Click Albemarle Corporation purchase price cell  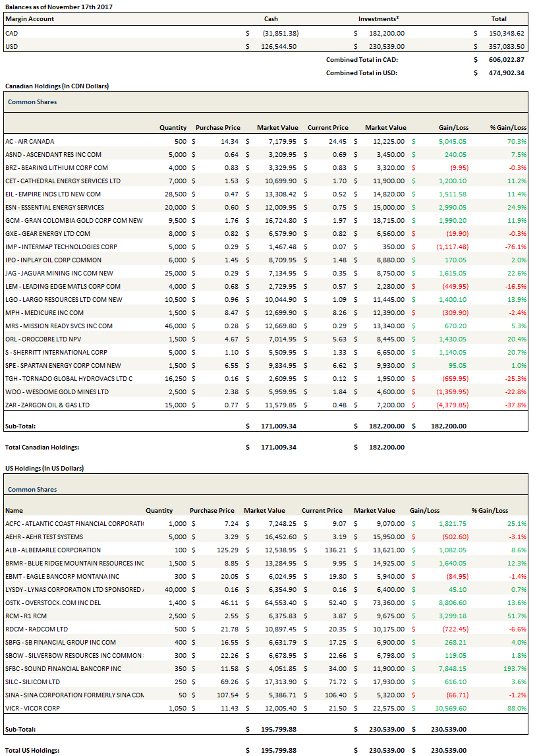tap(219, 550)
